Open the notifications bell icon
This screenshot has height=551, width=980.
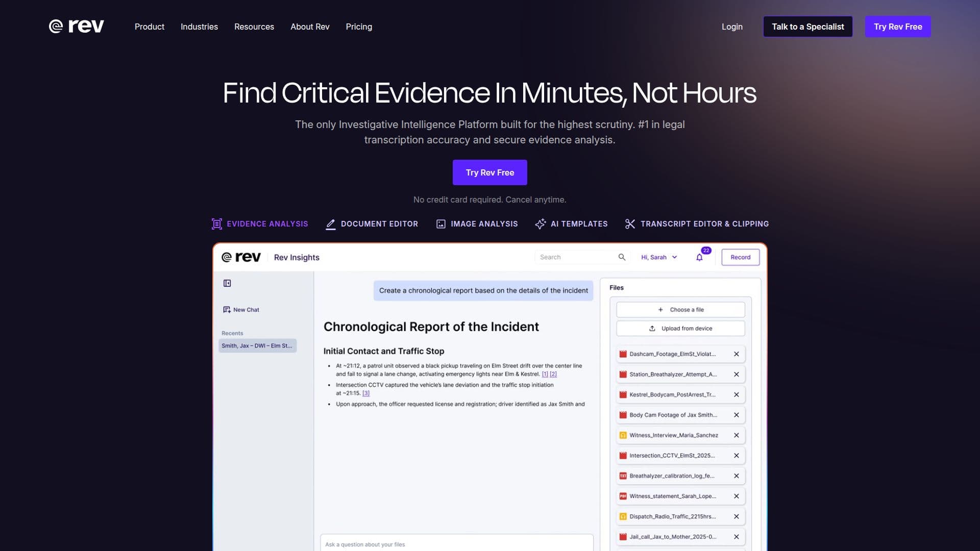click(x=699, y=257)
